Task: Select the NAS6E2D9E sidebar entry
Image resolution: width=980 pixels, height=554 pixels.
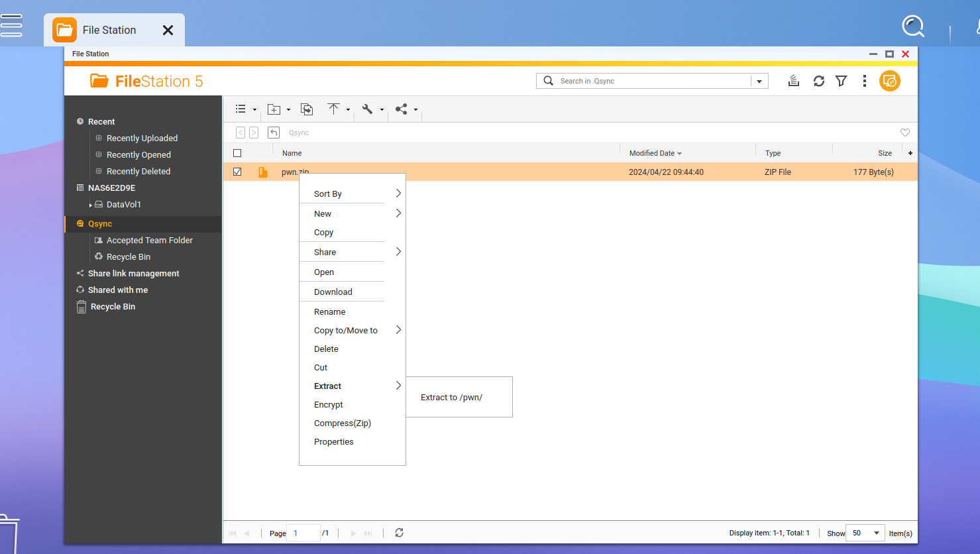Action: click(x=111, y=188)
